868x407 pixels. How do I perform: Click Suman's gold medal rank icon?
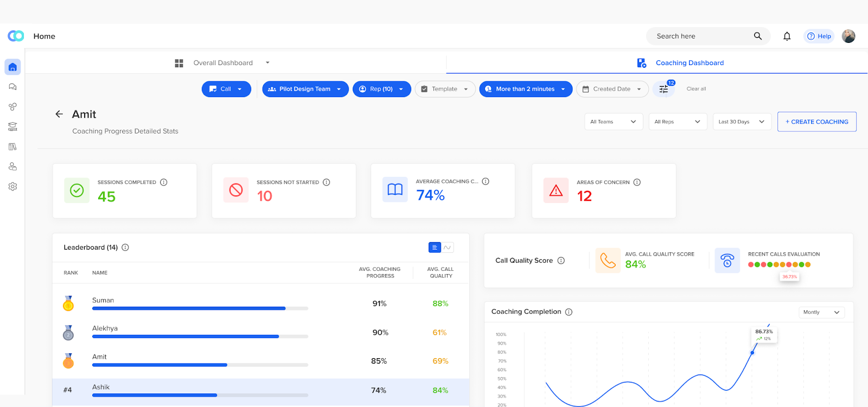pyautogui.click(x=68, y=303)
